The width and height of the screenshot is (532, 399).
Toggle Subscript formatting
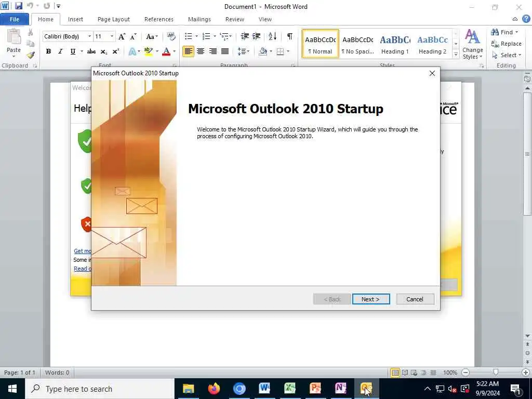pos(103,51)
